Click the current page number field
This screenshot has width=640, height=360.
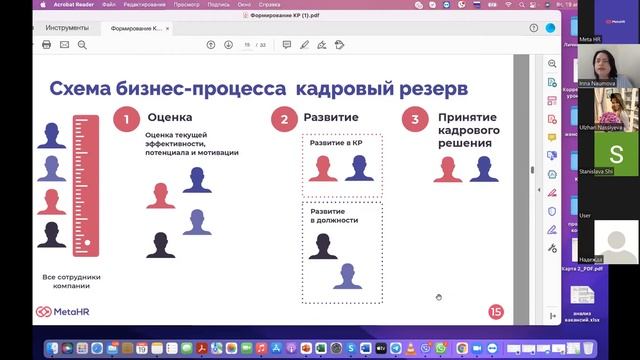pos(247,45)
